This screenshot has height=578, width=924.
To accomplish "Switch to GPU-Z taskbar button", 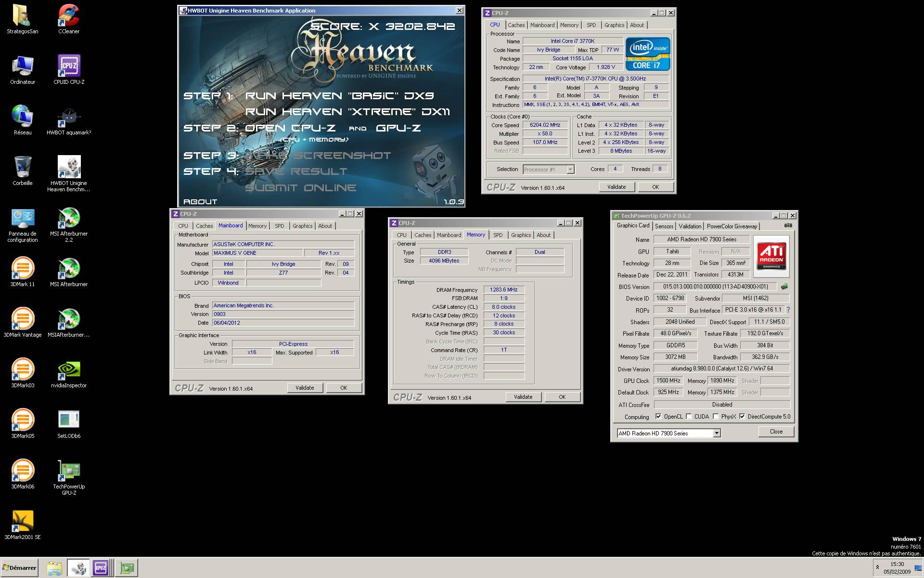I will click(x=128, y=568).
